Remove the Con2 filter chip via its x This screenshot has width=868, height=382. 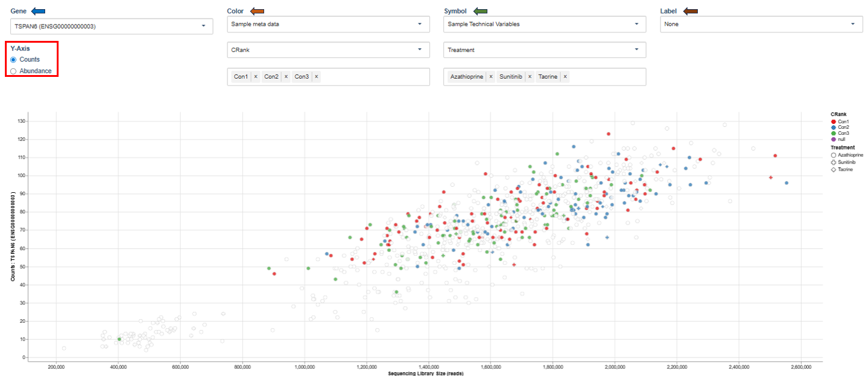point(285,76)
